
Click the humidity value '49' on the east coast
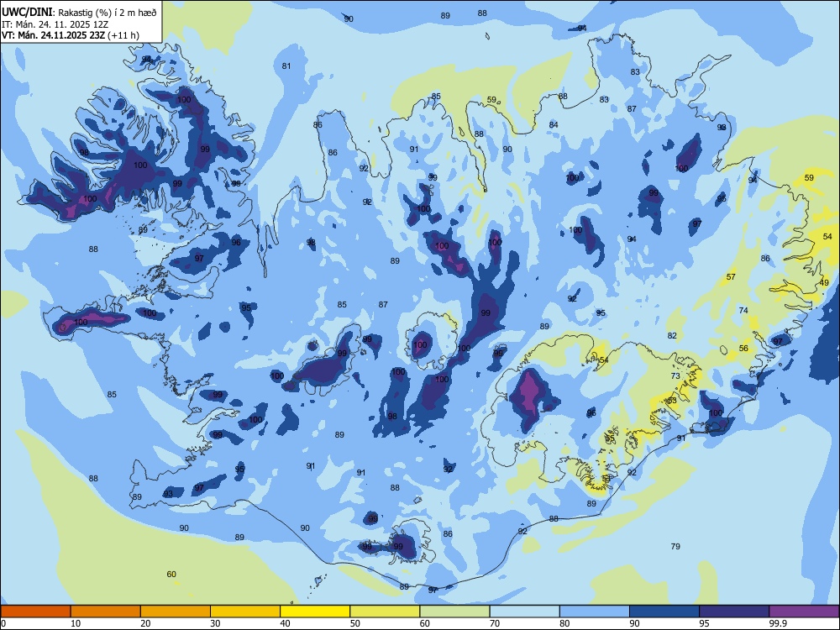[825, 282]
